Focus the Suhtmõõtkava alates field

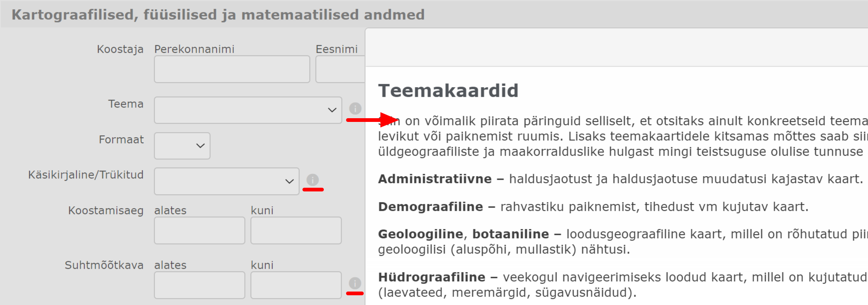click(x=199, y=285)
